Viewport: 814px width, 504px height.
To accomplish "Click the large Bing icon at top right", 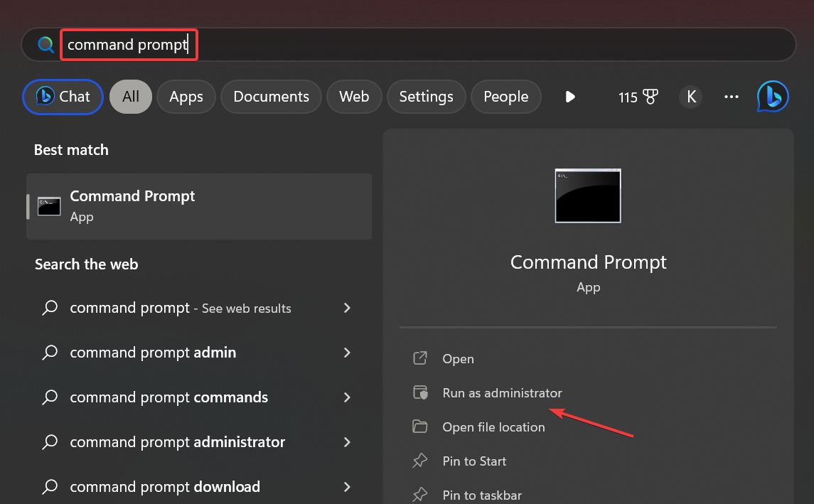I will (x=773, y=97).
